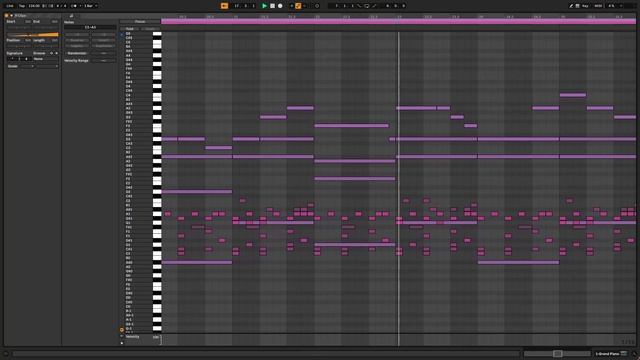Click bar 17 in the time ruler

pos(400,17)
